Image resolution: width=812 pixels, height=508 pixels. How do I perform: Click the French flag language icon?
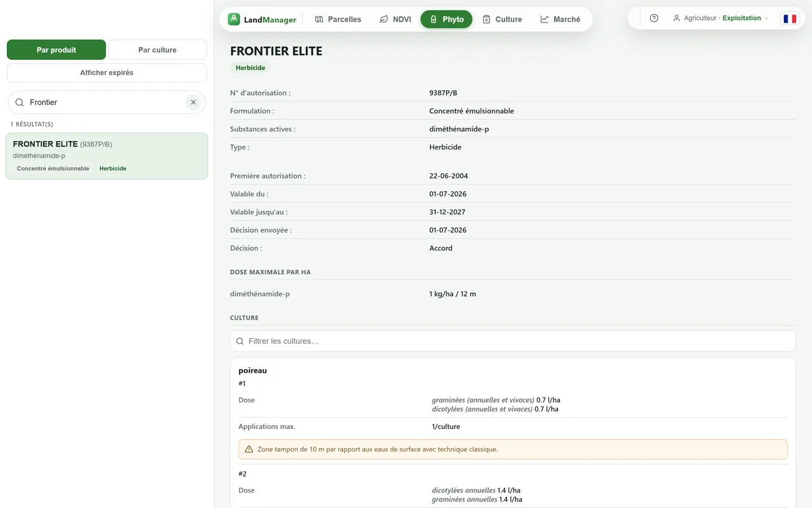coord(790,19)
